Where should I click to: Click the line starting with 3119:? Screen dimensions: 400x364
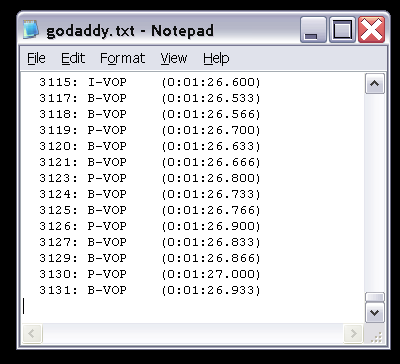tap(149, 130)
